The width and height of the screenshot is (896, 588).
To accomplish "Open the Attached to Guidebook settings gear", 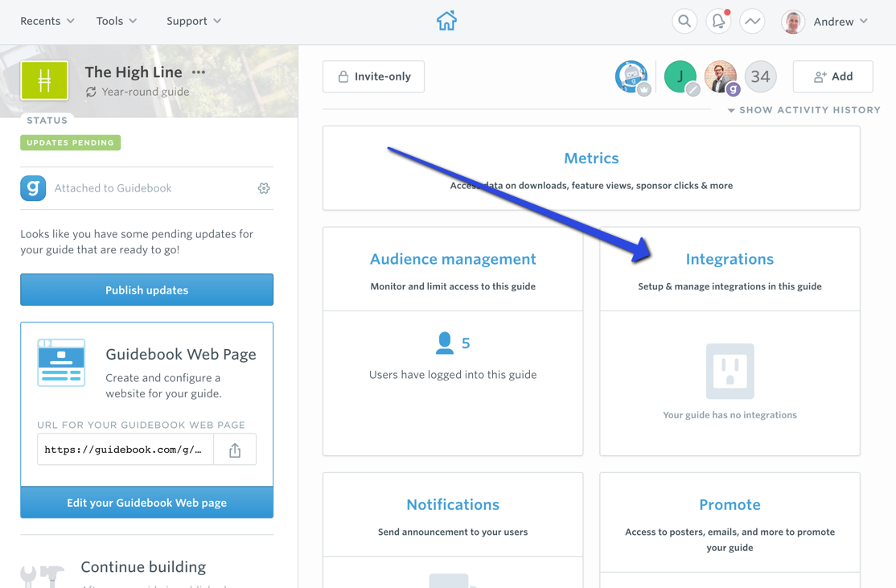I will [264, 188].
